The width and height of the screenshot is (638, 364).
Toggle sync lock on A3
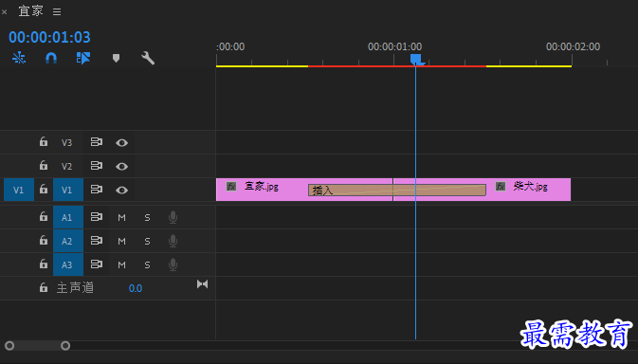(x=97, y=264)
